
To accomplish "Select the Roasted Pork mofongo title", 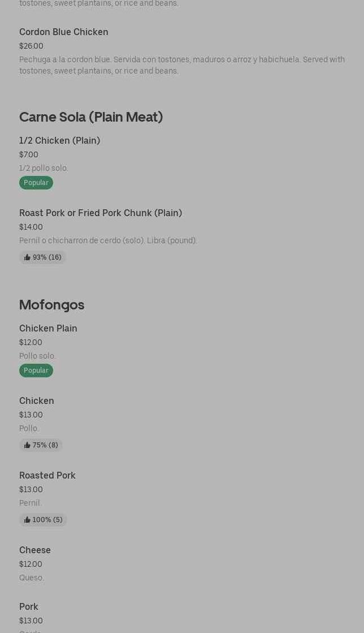I will click(47, 476).
